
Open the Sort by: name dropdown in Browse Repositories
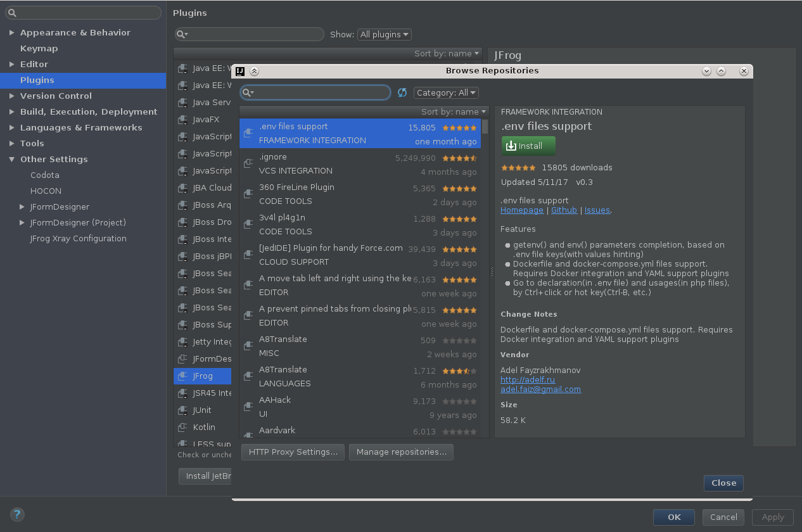click(x=454, y=111)
